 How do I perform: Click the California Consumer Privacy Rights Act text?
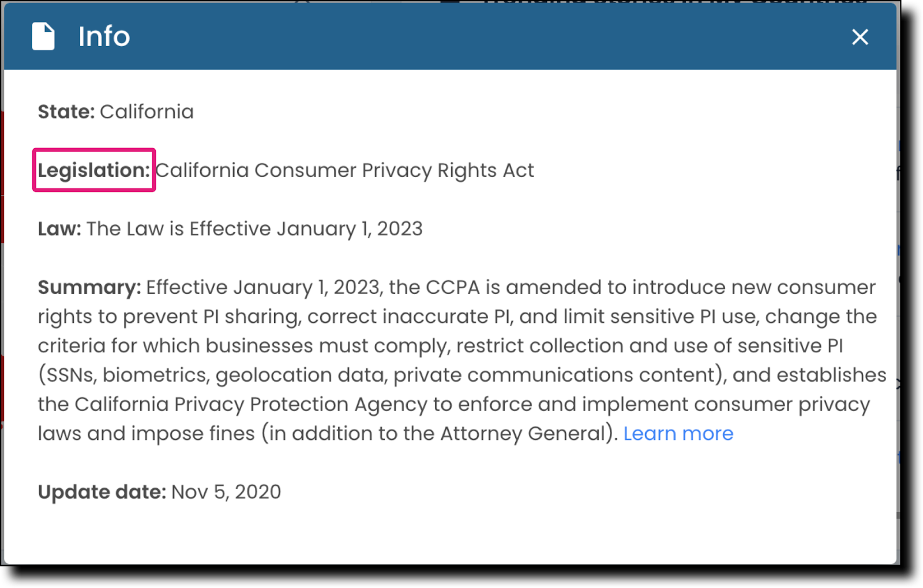tap(345, 170)
